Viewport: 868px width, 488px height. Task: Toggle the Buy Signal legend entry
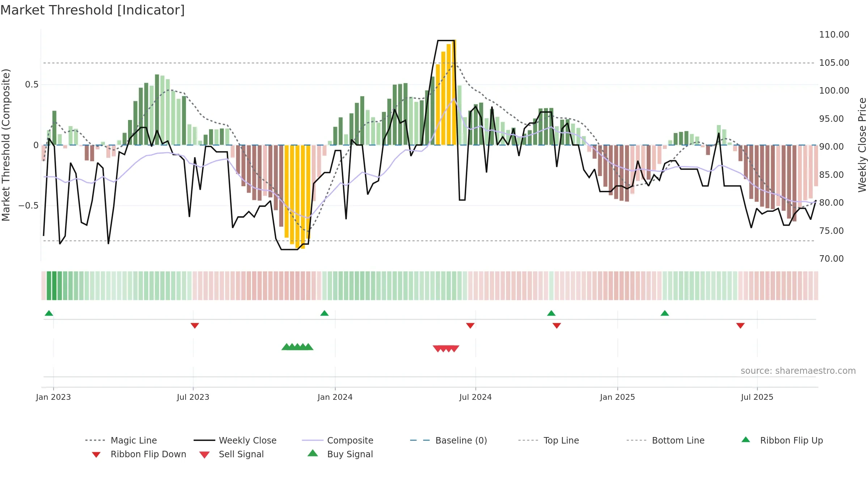(x=340, y=454)
